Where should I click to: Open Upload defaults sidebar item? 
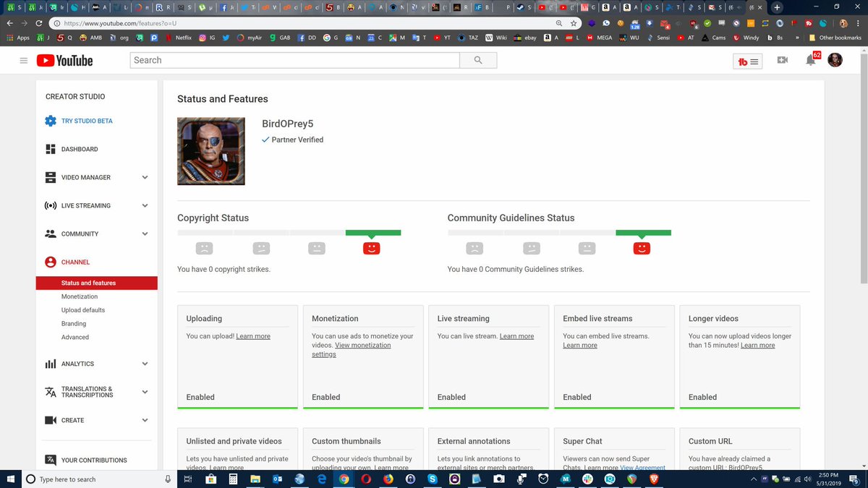tap(83, 310)
